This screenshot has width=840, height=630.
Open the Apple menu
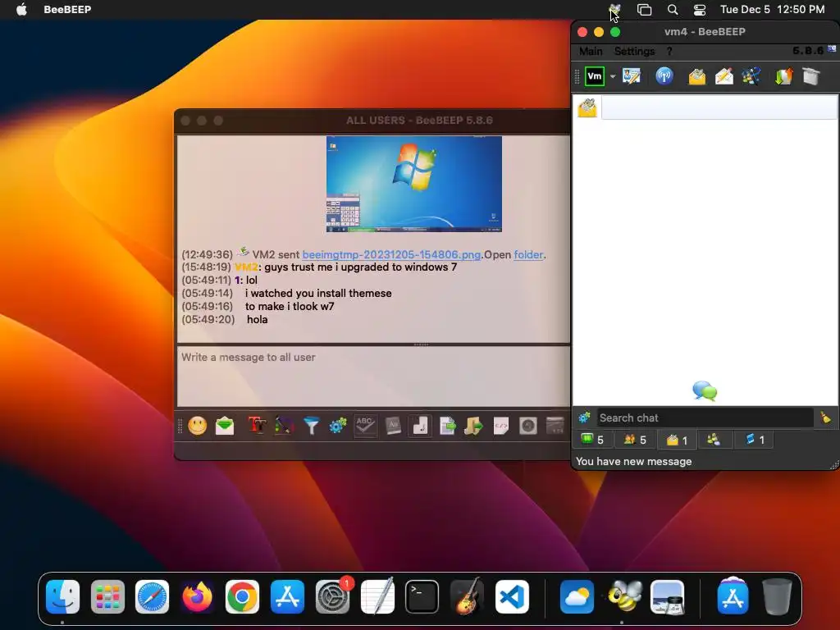tap(21, 9)
